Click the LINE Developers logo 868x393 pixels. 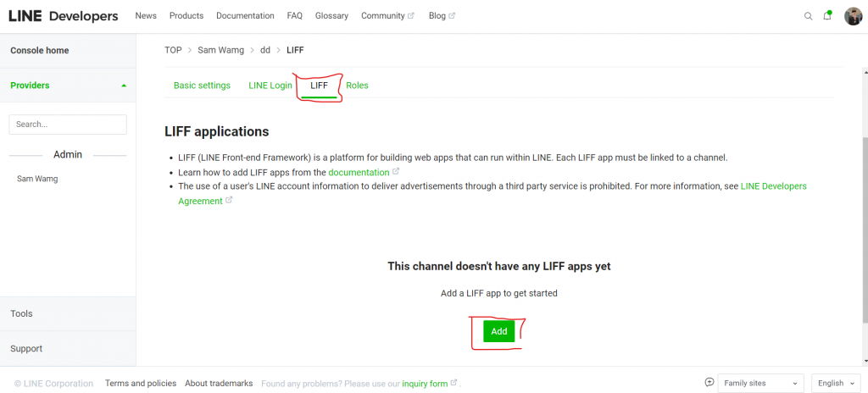[63, 16]
